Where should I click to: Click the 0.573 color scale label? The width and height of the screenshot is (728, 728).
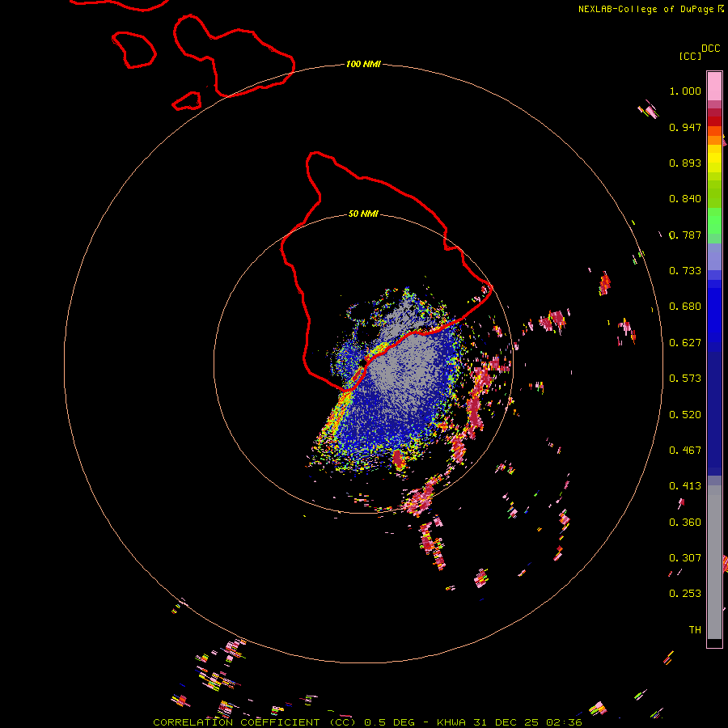coord(685,379)
